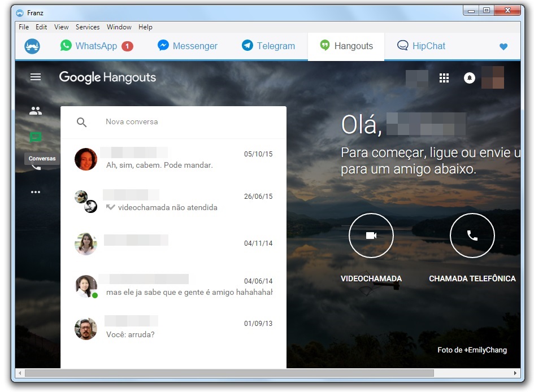Screen dimensions: 534x392
Task: Click the horizontal scrollbar thumb
Action: pyautogui.click(x=229, y=373)
